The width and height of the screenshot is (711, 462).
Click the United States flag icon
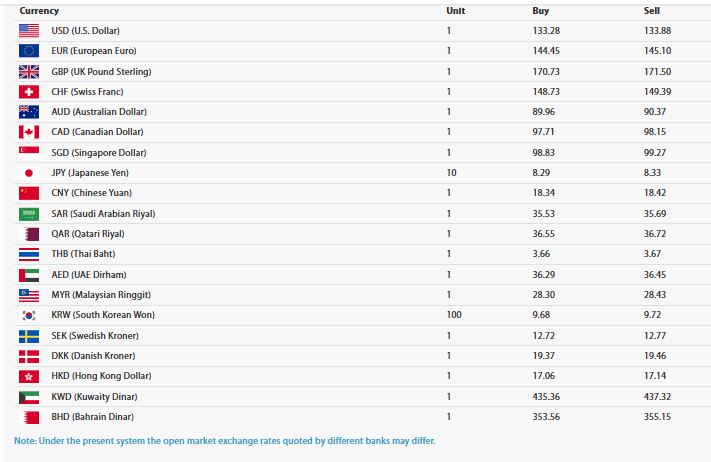[29, 30]
